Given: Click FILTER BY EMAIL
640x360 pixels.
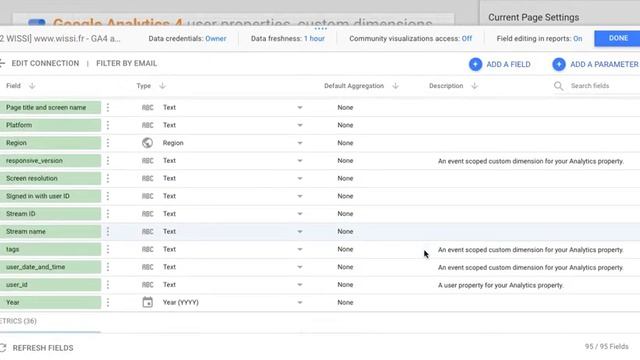Looking at the screenshot, I should [127, 63].
